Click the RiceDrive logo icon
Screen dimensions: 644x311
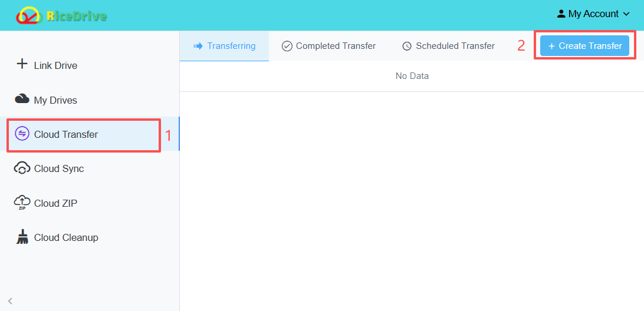click(x=29, y=15)
